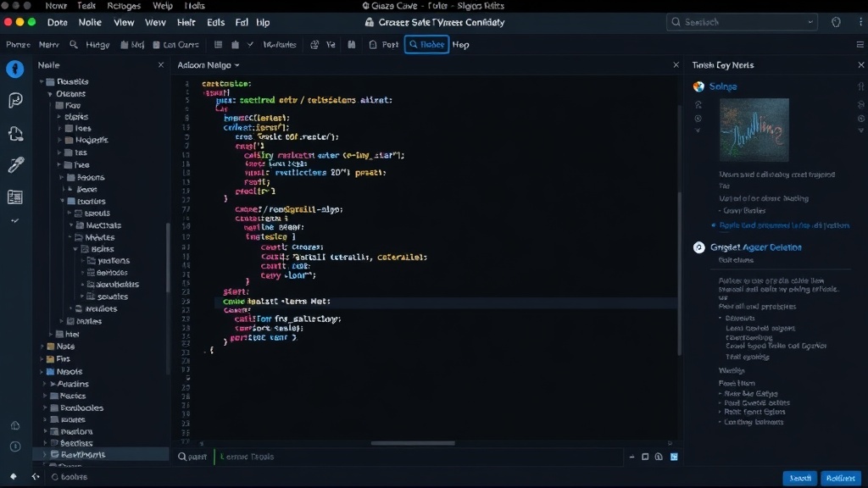Click the diamond icon in the bottom-left status bar
The height and width of the screenshot is (488, 868).
tap(14, 476)
